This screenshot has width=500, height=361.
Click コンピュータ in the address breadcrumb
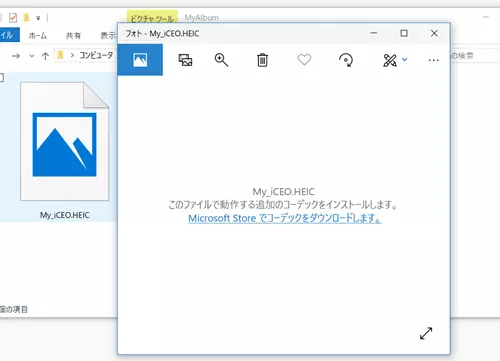coord(96,55)
